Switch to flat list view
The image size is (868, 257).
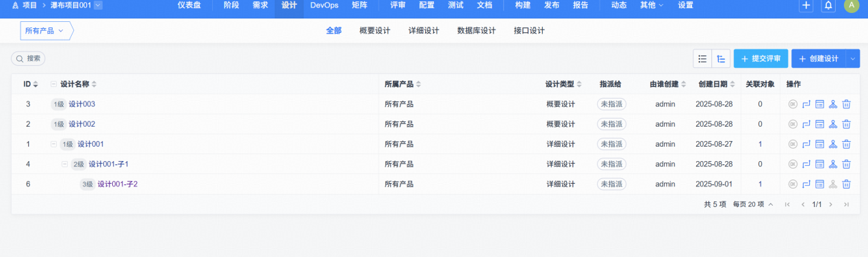click(702, 59)
